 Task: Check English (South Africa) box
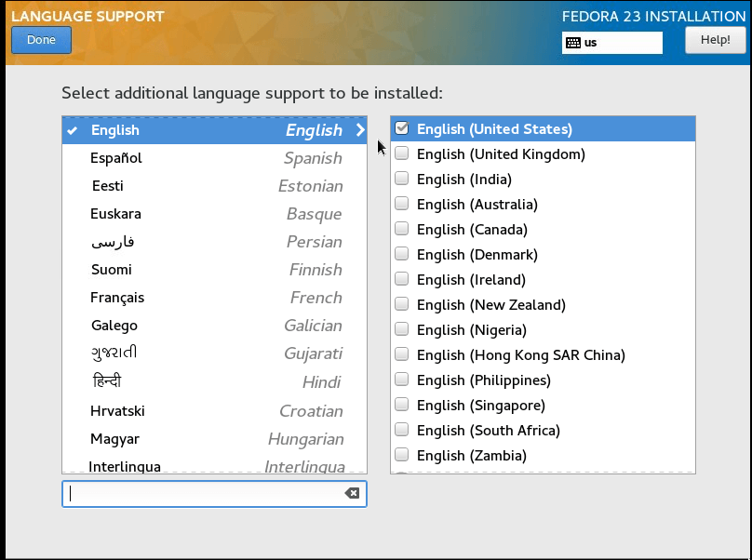401,430
